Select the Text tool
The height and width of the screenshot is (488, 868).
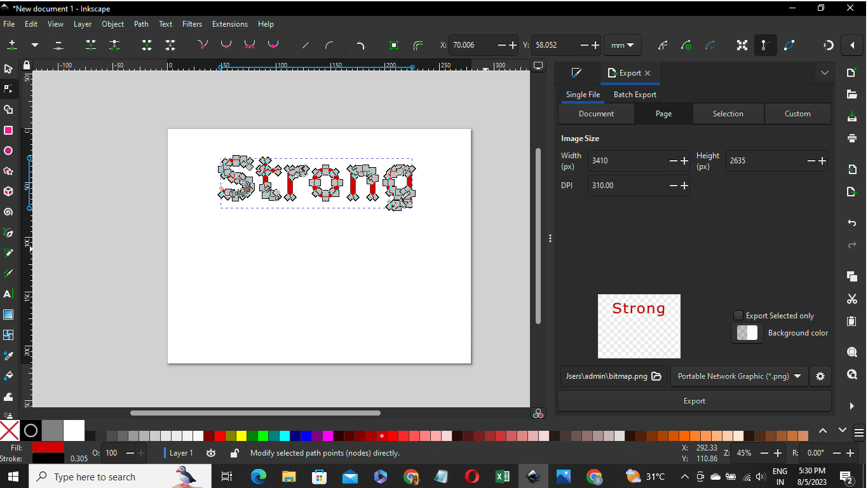click(8, 294)
